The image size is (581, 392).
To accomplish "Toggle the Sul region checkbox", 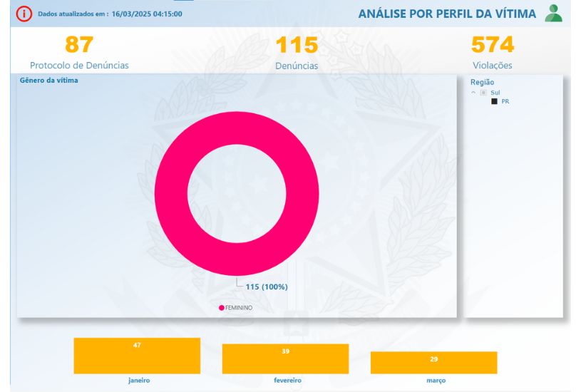I will pos(483,93).
